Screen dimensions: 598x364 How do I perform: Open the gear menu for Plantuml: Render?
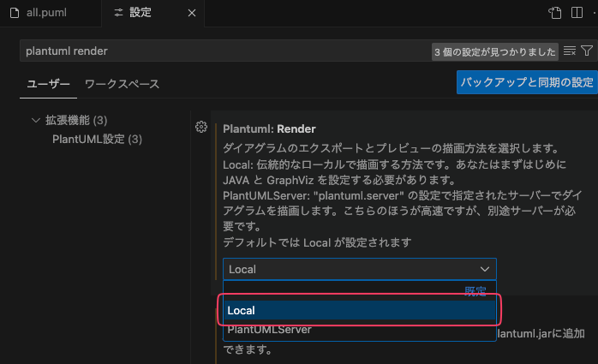pos(201,127)
